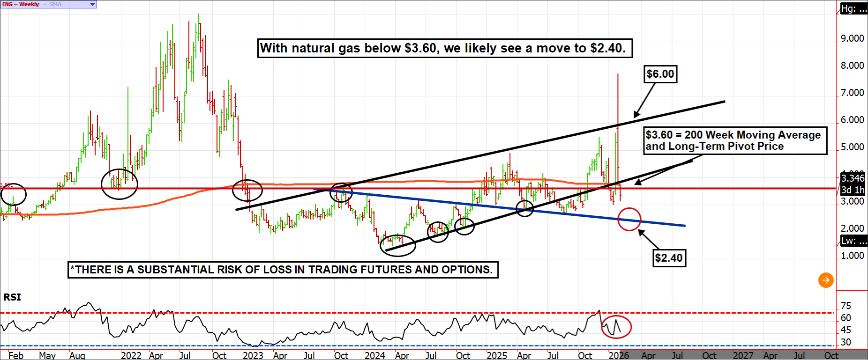This screenshot has height=360, width=868.
Task: Click the 1.000 price axis value
Action: 853,256
